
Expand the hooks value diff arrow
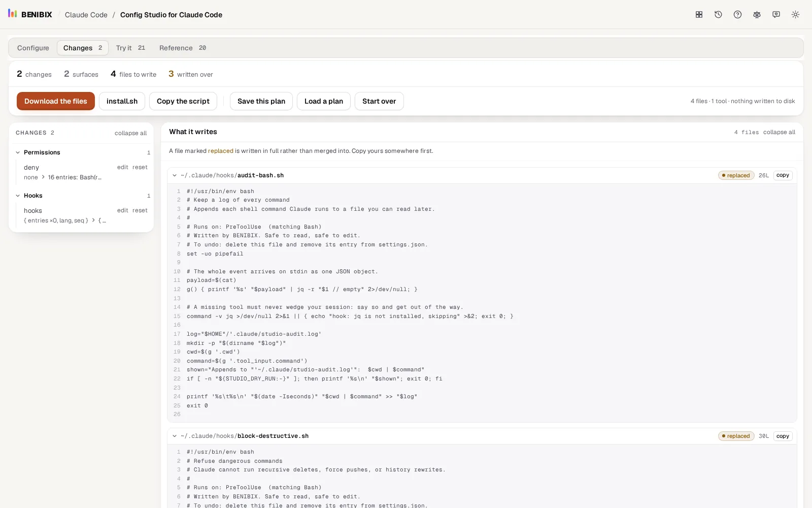pos(93,220)
